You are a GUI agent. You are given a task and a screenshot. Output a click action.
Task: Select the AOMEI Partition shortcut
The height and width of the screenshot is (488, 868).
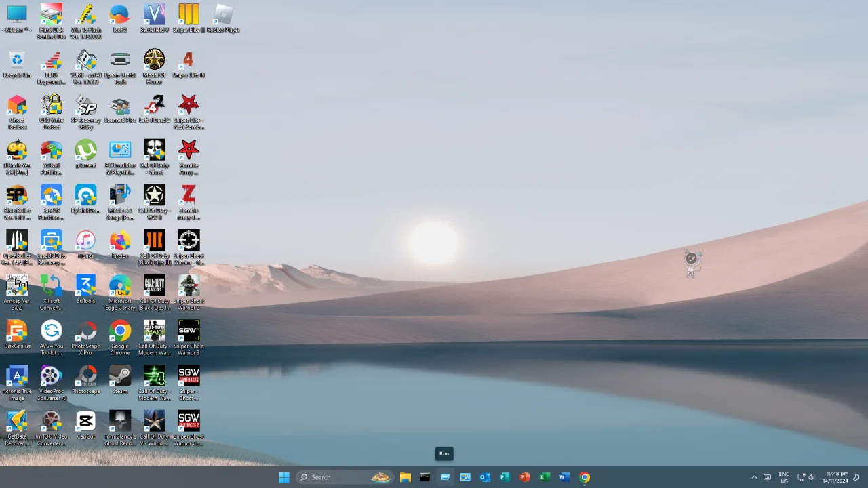52,157
